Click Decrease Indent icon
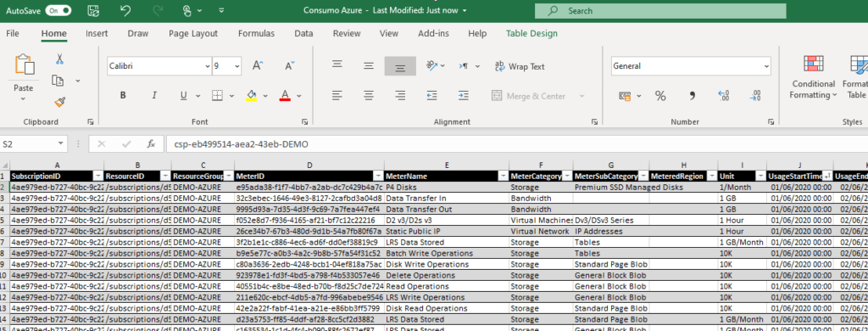The width and height of the screenshot is (868, 331). click(x=431, y=96)
